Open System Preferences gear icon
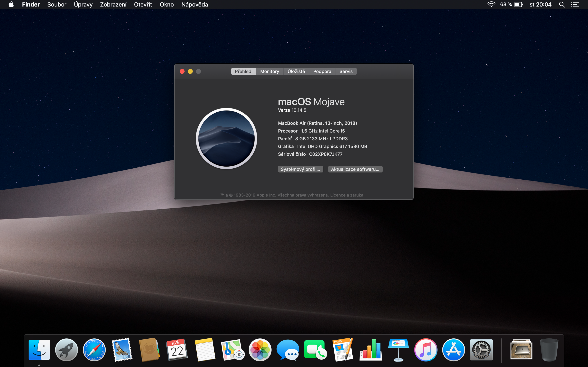 pyautogui.click(x=481, y=350)
